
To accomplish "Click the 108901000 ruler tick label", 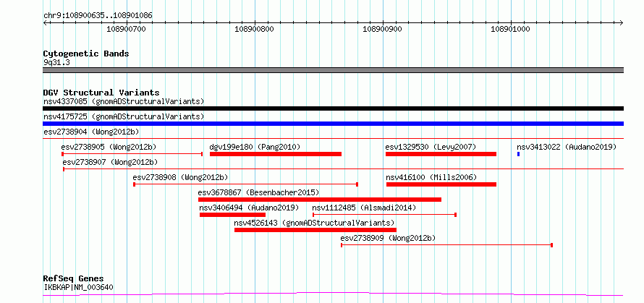I will click(x=511, y=29).
